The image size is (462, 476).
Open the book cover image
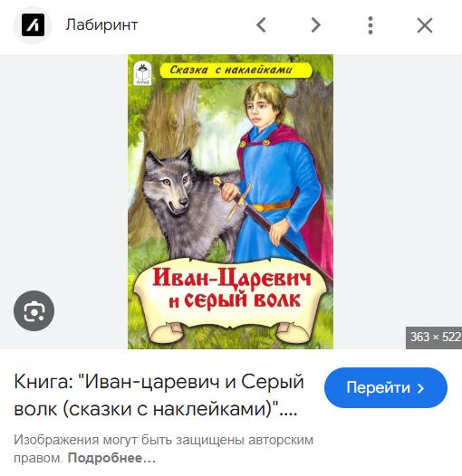click(x=230, y=202)
